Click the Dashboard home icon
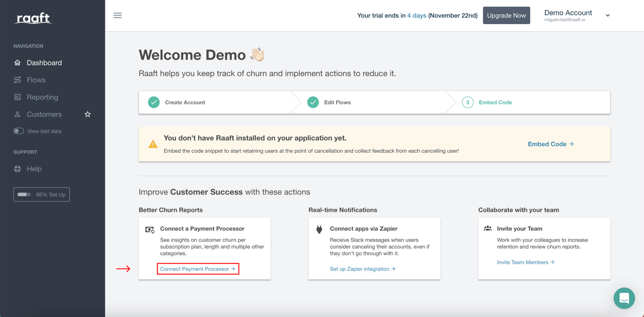 coord(17,63)
